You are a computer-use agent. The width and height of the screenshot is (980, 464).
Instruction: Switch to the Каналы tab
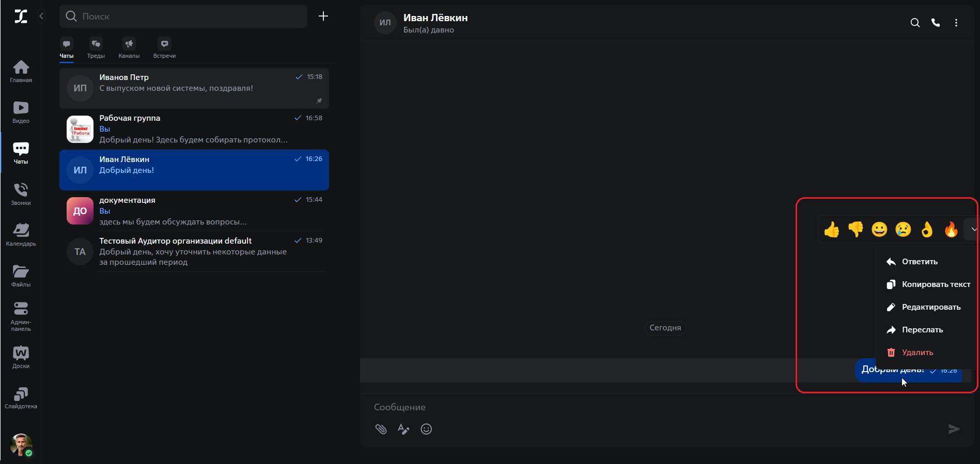click(129, 49)
